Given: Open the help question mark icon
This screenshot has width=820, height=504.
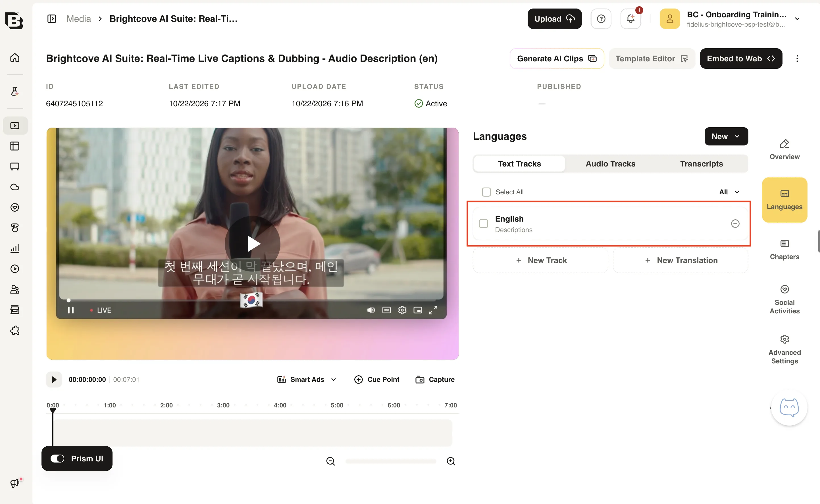Looking at the screenshot, I should tap(601, 19).
